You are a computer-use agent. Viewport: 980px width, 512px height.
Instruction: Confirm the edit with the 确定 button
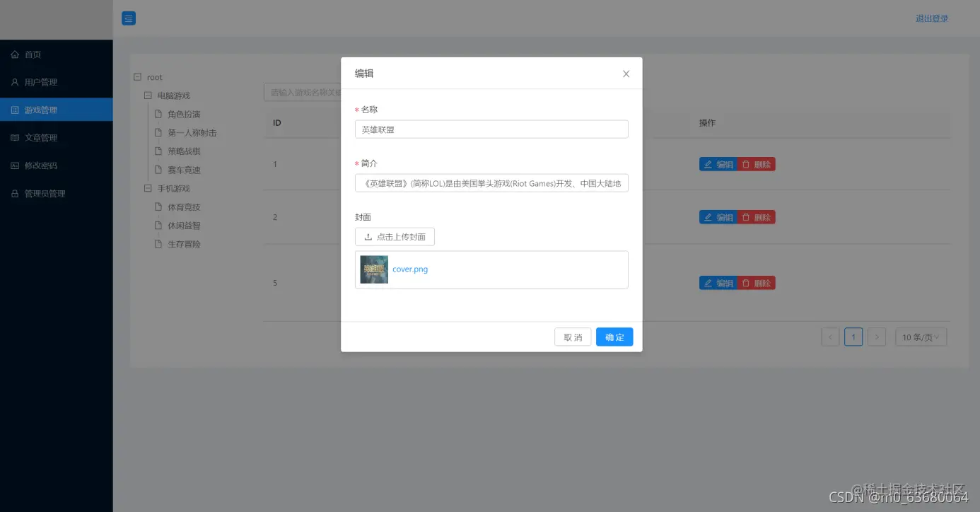[x=614, y=337]
